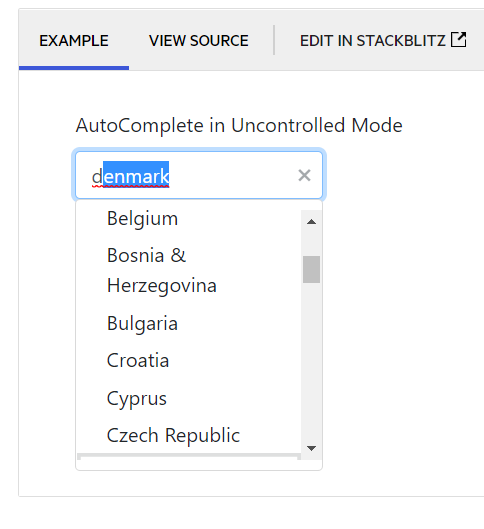Click the 'AutoComplete in Uncontrolled Mode' label

pos(239,125)
